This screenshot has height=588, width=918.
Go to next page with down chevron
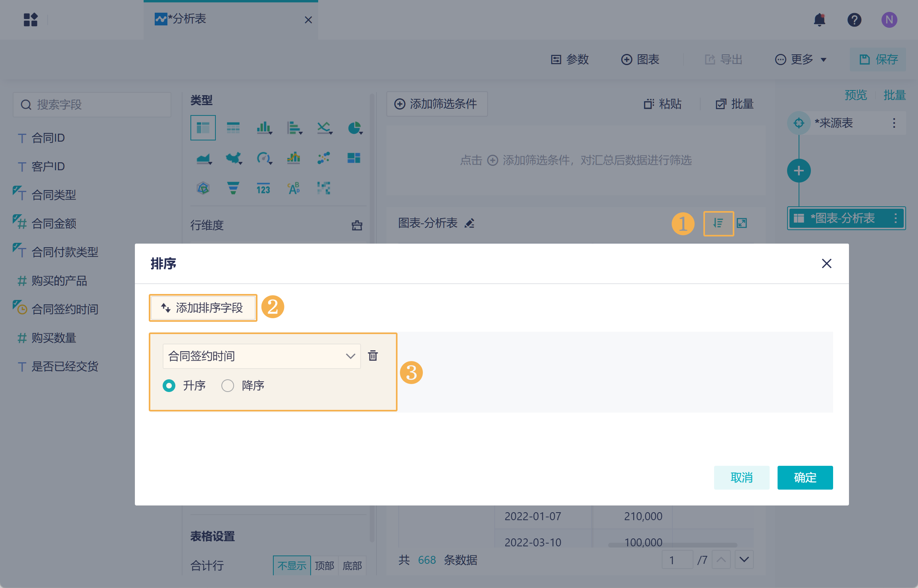click(x=744, y=560)
